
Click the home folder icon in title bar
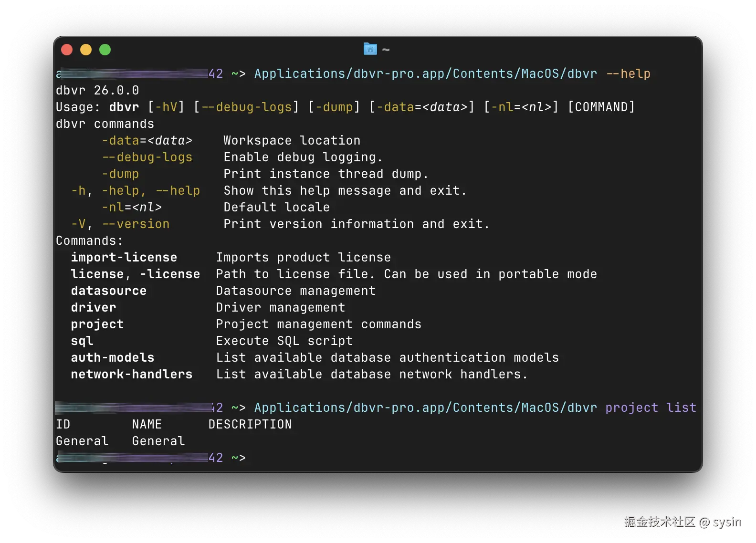pyautogui.click(x=370, y=49)
